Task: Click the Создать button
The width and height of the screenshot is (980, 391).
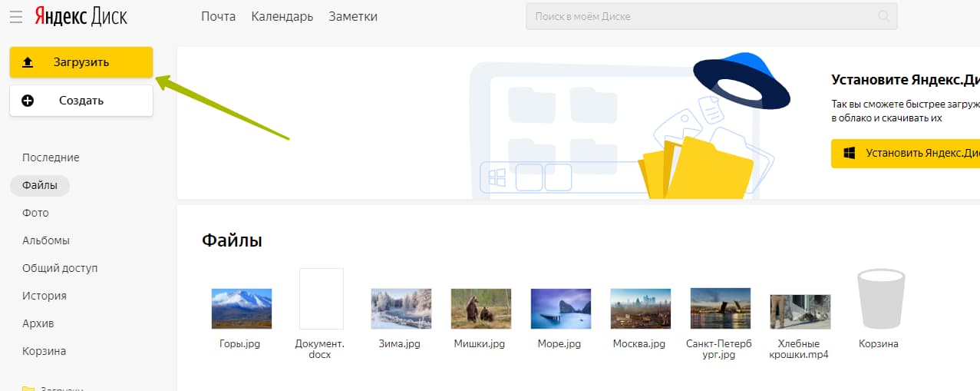Action: tap(81, 101)
